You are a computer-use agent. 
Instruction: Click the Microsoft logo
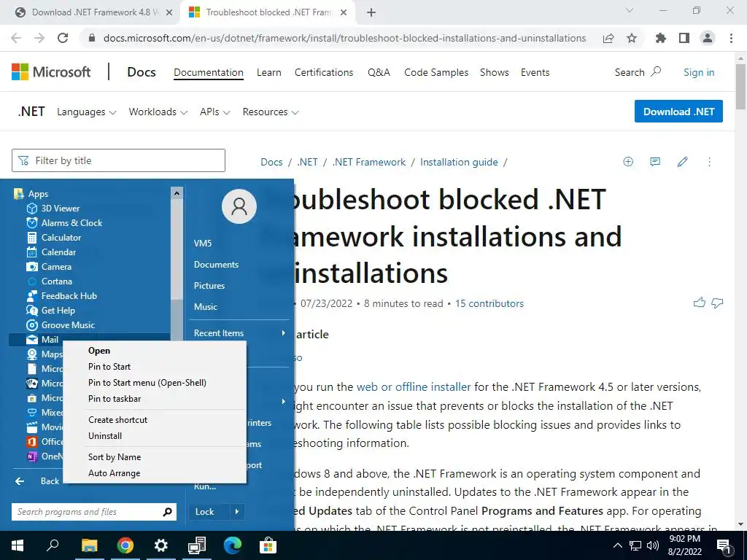coord(51,72)
